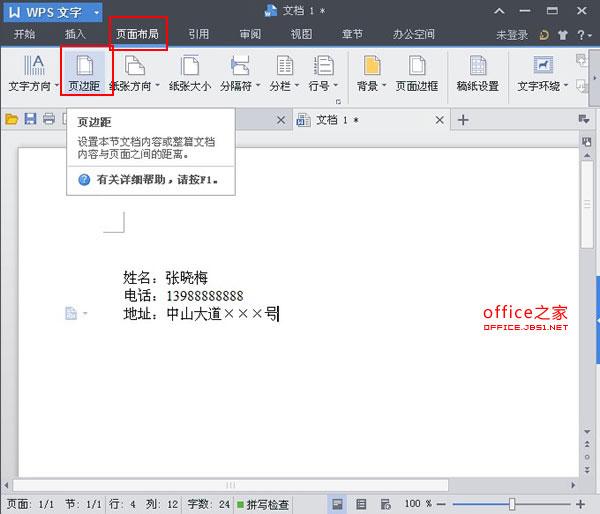Expand the 文字环绕 dropdown arrow
This screenshot has width=600, height=514.
tap(566, 85)
